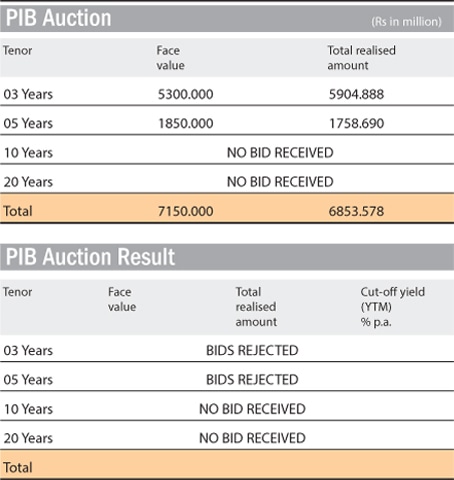The height and width of the screenshot is (480, 454).
Task: Click NO BID RECEIVED in first table's 10 Years row
Action: 280,153
